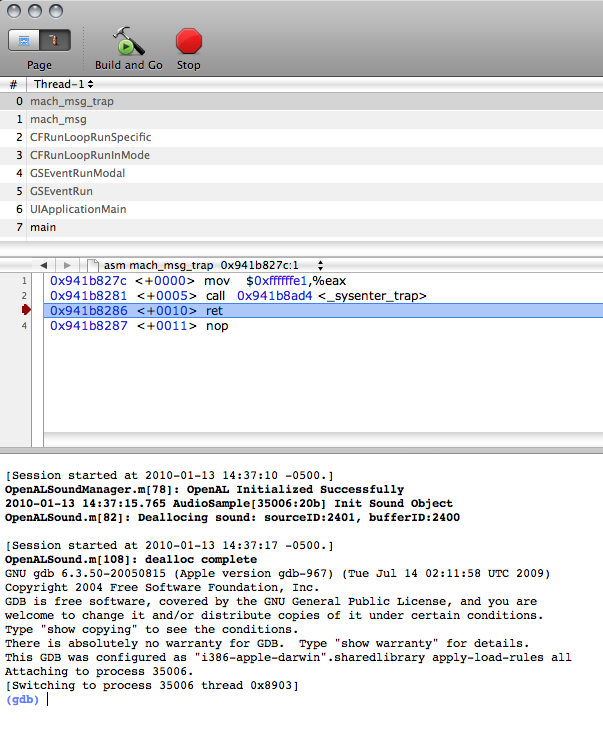603x754 pixels.
Task: Click the 'Switching to process 35006 thread' line
Action: point(152,686)
